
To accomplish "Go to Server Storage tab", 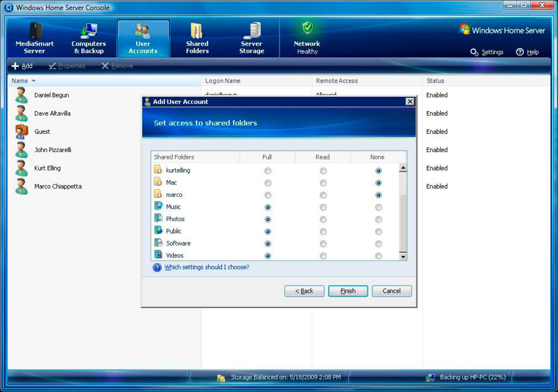I will 252,38.
